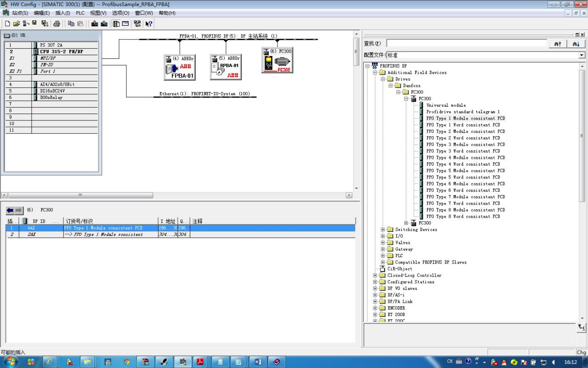
Task: Click the window-shaped icon next to Catalog
Action: tap(125, 23)
